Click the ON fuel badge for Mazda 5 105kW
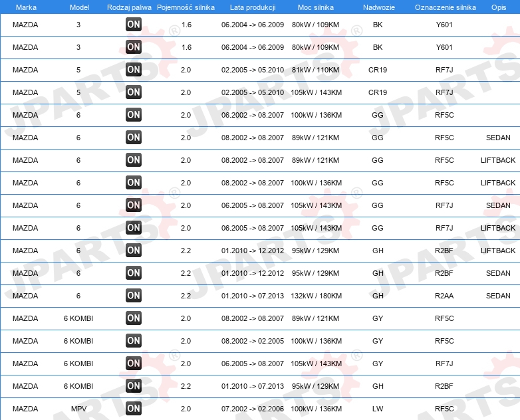Screen dimensions: 520x420 coord(134,92)
